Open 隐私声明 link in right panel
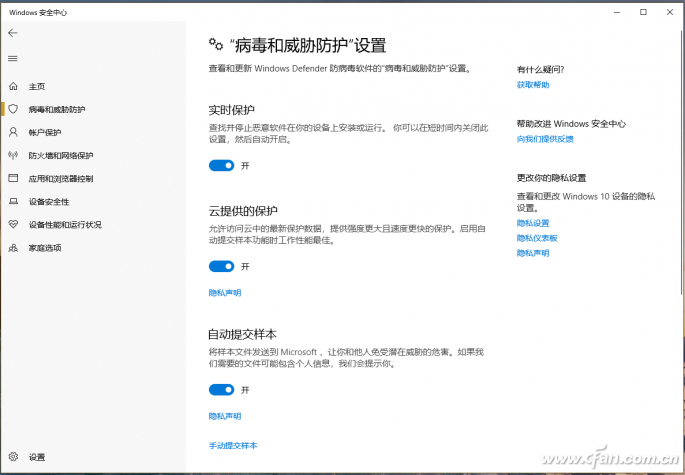 pyautogui.click(x=533, y=253)
